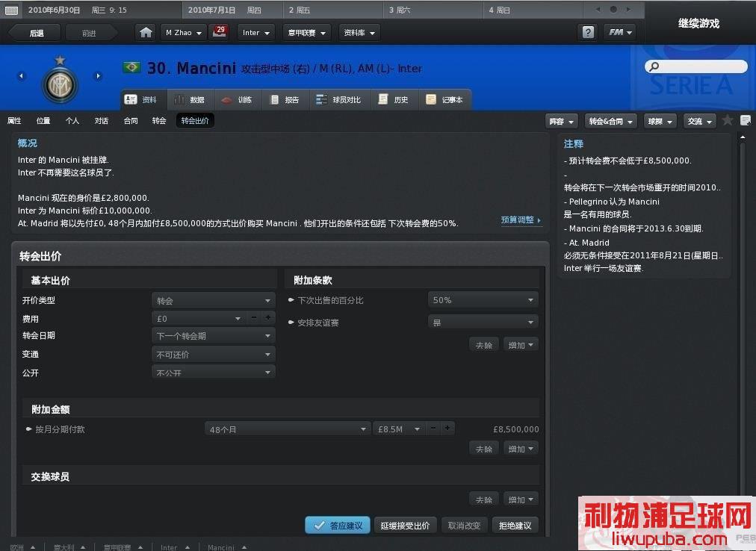The image size is (756, 551).
Task: Add the player to shortlist with the star icon
Action: coord(728,120)
